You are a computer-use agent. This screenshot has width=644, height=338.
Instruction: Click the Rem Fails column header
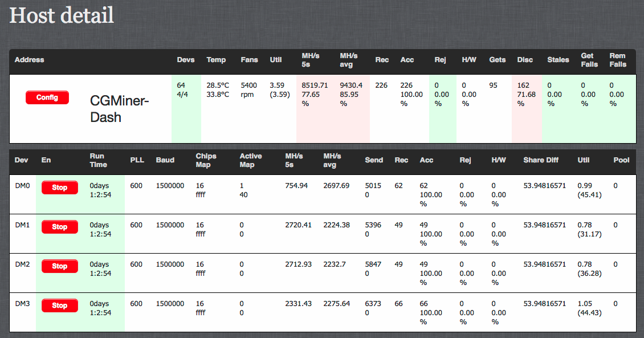(x=618, y=60)
